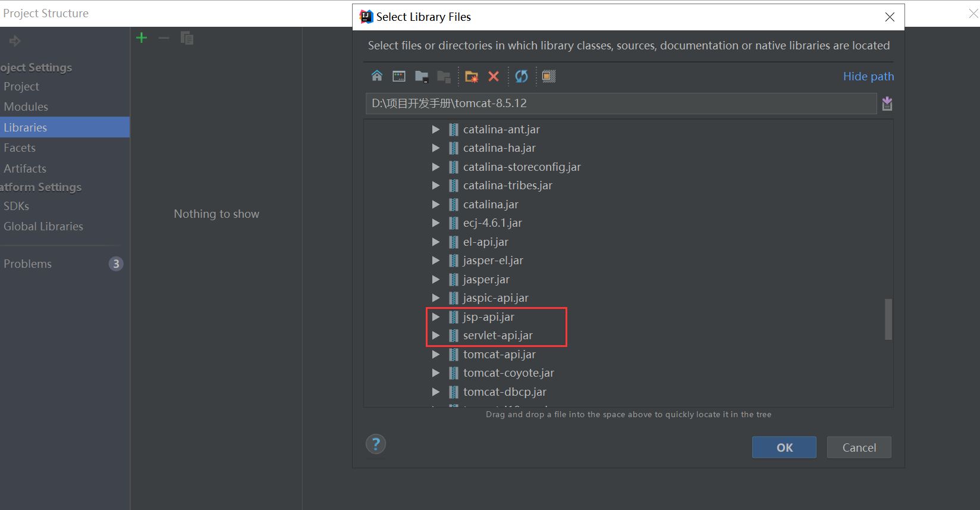
Task: Select jasper-el.jar file name
Action: pos(493,261)
